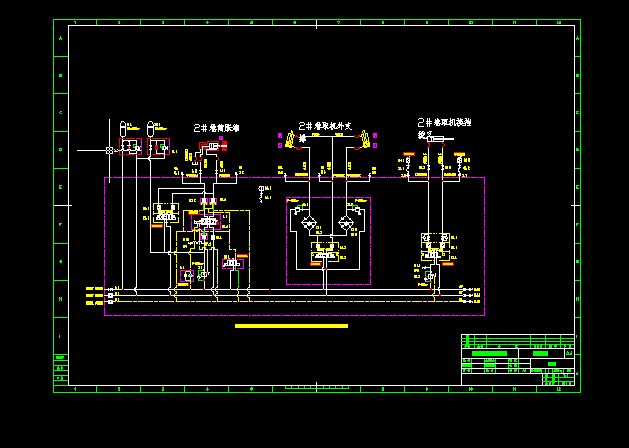Viewport: 629px width, 448px height.
Task: Click the bottom yellow label left of the bus lines
Action: (x=95, y=303)
